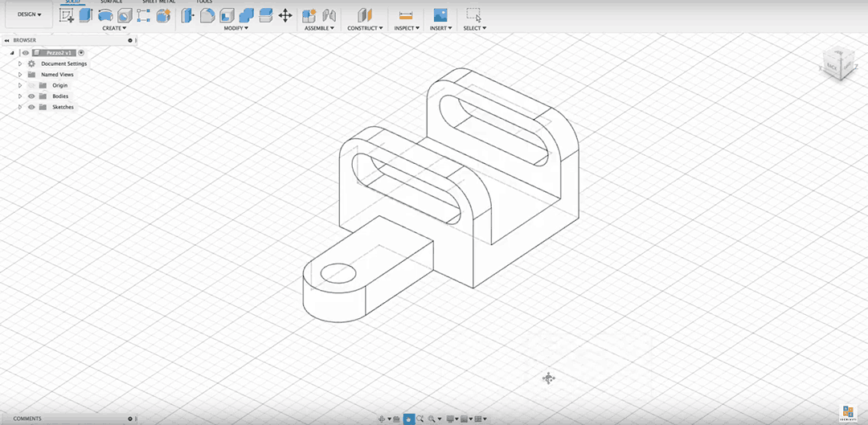This screenshot has width=868, height=425.
Task: Select the Fillet tool icon
Action: (207, 15)
